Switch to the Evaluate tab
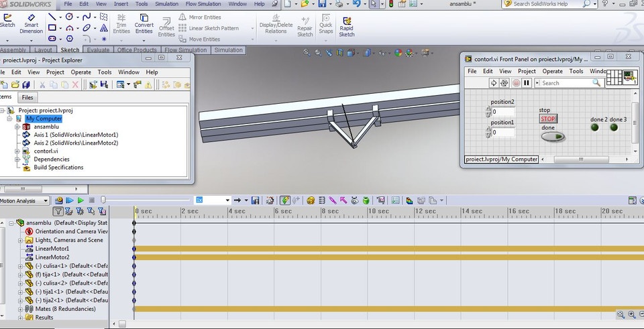Screen dimensions: 644x329 point(98,50)
